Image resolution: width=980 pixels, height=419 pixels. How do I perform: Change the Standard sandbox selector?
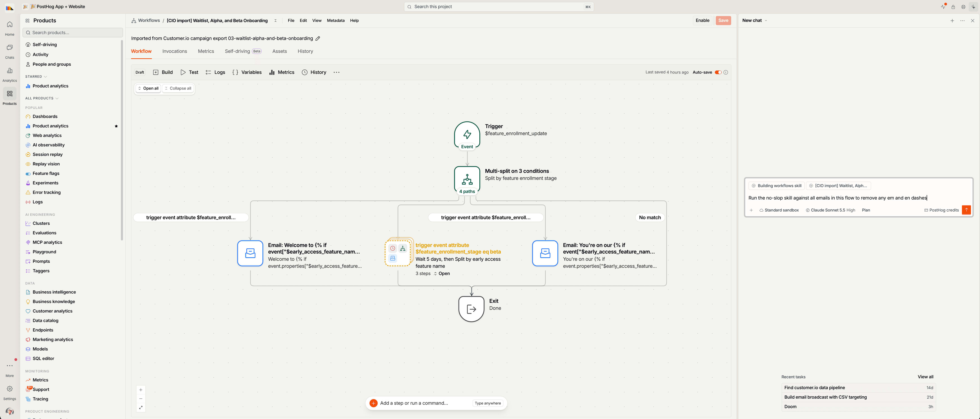(779, 210)
